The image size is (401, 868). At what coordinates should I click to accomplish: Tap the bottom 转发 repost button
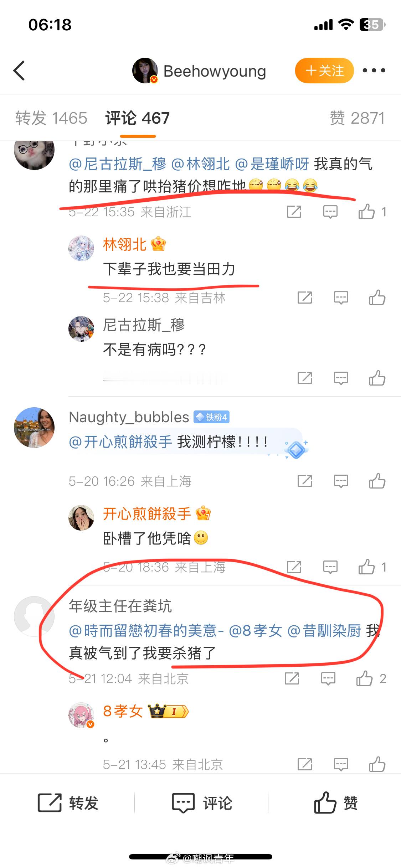click(x=68, y=804)
